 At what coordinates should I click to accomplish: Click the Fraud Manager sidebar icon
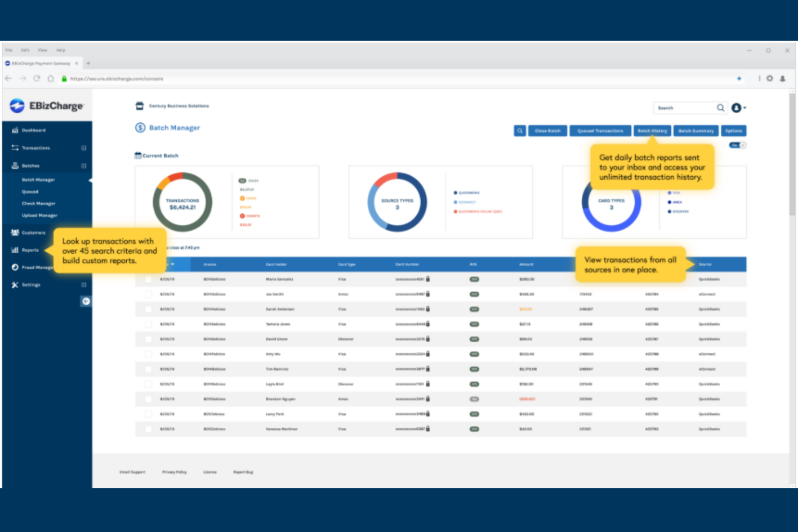pos(15,267)
